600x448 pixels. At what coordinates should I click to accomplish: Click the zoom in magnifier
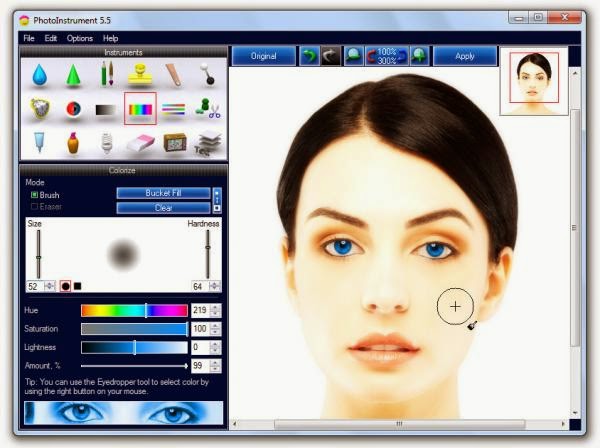(419, 56)
